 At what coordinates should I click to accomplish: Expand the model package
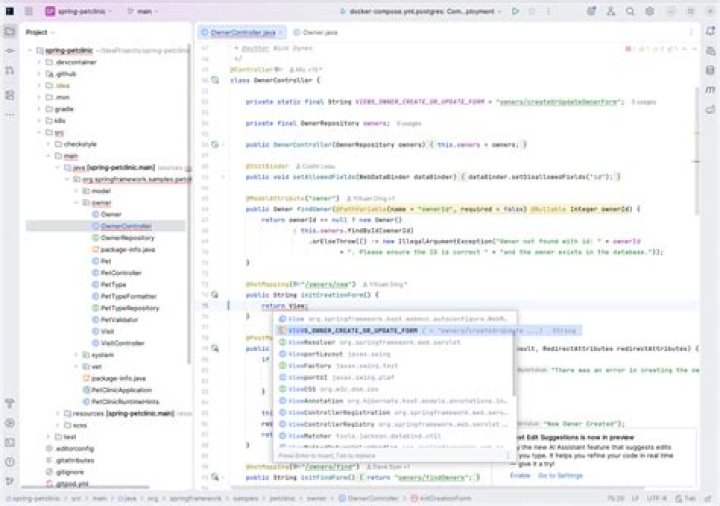tap(76, 191)
